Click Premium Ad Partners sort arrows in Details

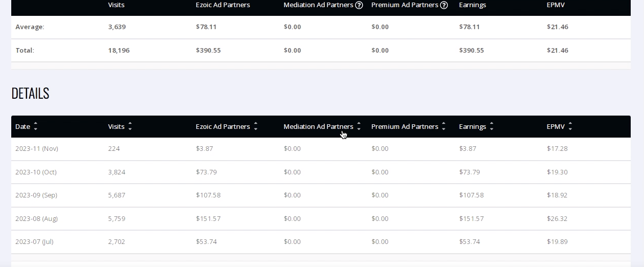point(443,126)
